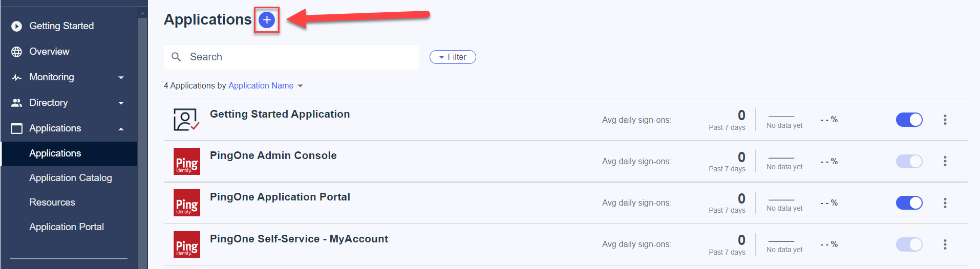Click the Filter button
The width and height of the screenshot is (980, 269).
coord(453,57)
